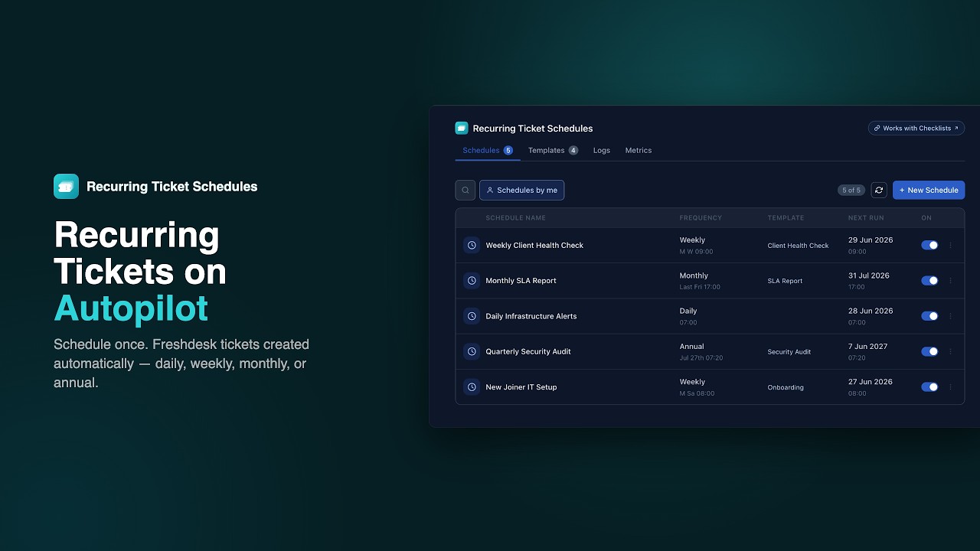Go to the Metrics tab
Image resolution: width=980 pixels, height=551 pixels.
click(639, 150)
